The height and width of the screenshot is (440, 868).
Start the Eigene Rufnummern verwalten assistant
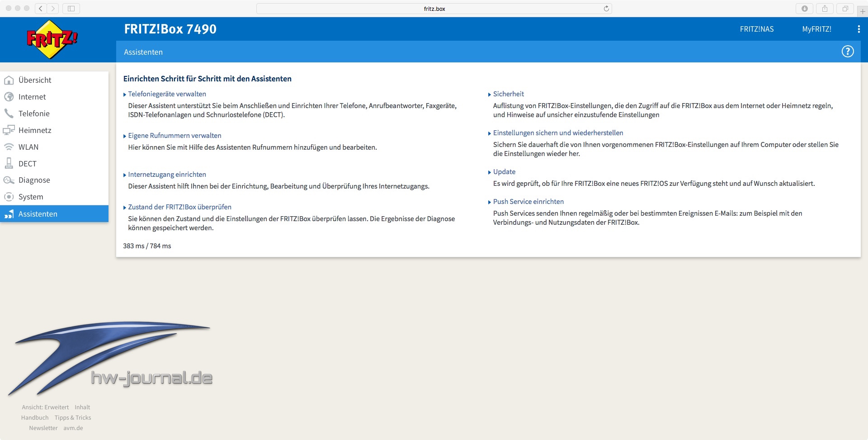pos(175,136)
